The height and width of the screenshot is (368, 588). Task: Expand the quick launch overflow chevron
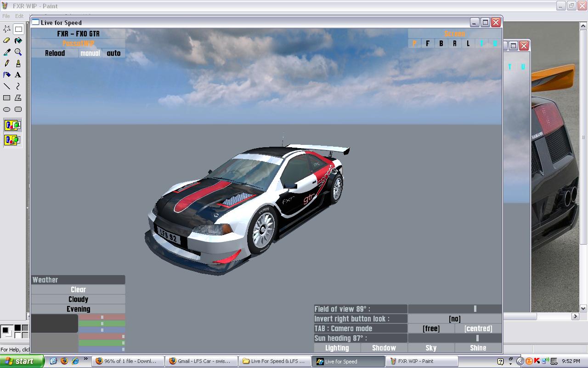[85, 360]
